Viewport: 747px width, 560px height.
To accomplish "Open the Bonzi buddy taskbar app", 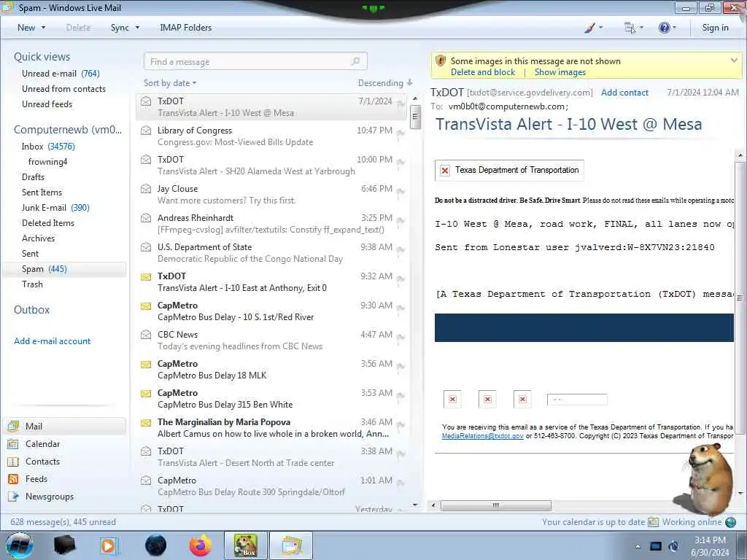I will (246, 545).
